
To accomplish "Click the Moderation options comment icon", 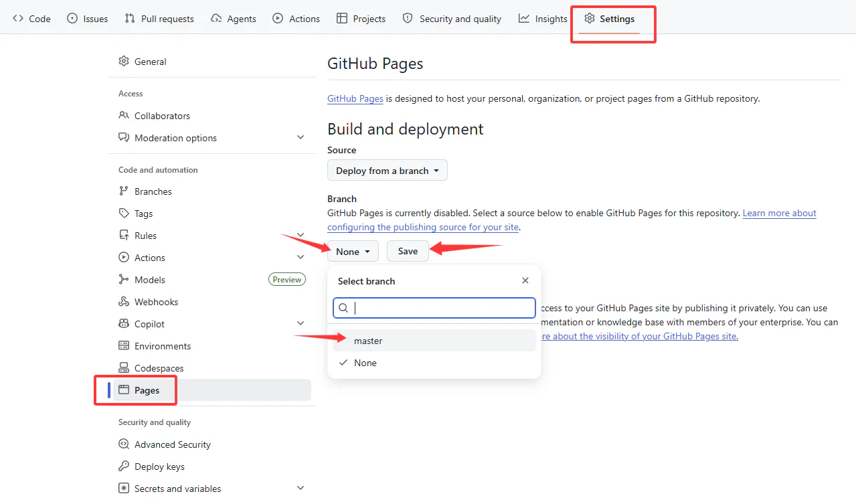I will [124, 138].
